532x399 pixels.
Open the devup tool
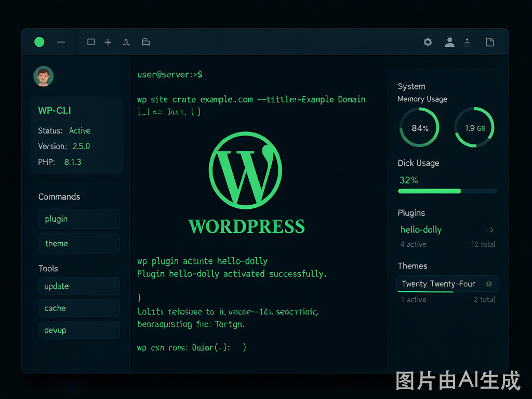pos(79,330)
